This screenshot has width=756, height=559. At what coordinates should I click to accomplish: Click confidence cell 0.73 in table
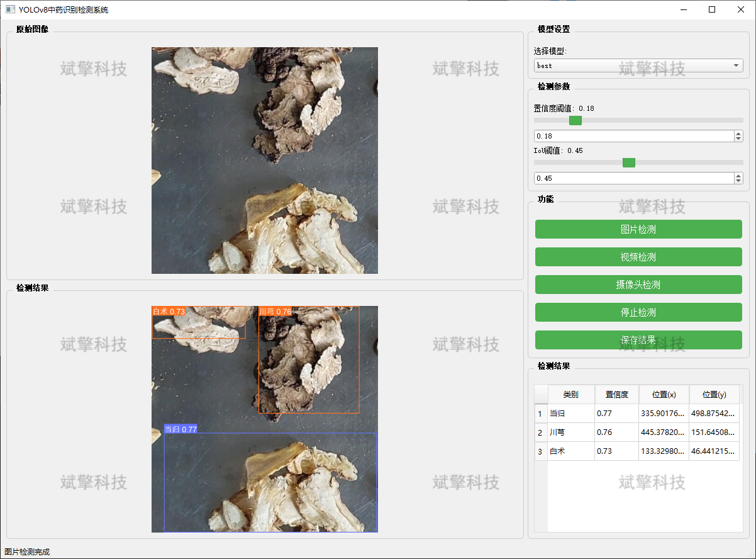pos(617,451)
